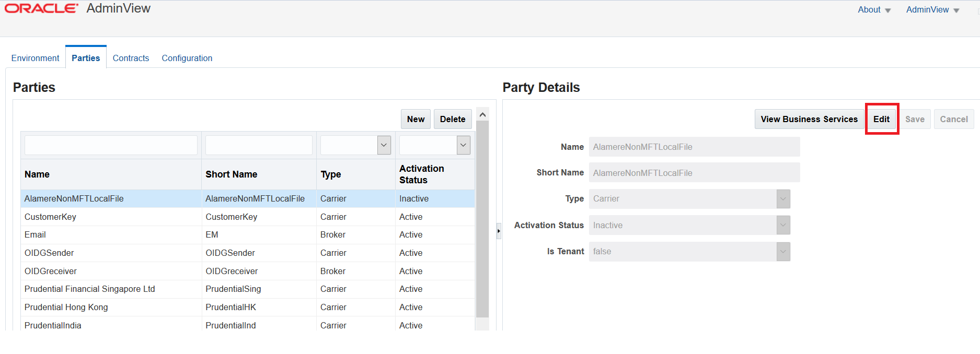Click the New party button
This screenshot has height=354, width=980.
pos(416,119)
